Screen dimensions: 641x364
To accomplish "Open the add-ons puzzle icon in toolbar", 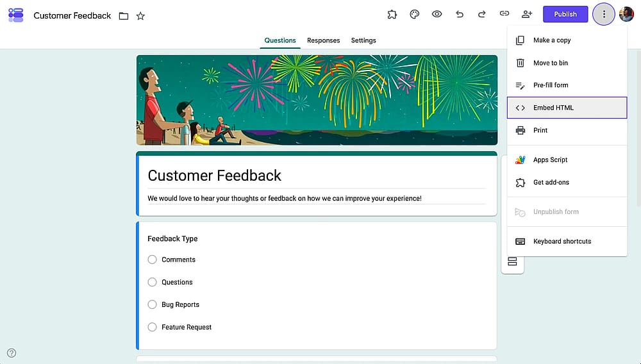I will [x=392, y=14].
